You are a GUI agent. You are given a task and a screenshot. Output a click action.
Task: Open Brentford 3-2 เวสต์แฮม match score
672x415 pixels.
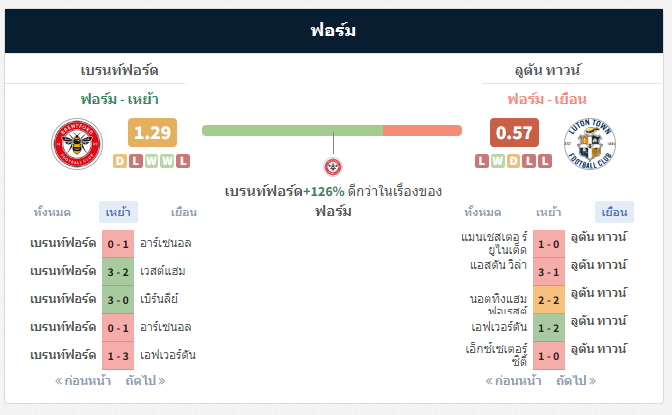point(118,272)
